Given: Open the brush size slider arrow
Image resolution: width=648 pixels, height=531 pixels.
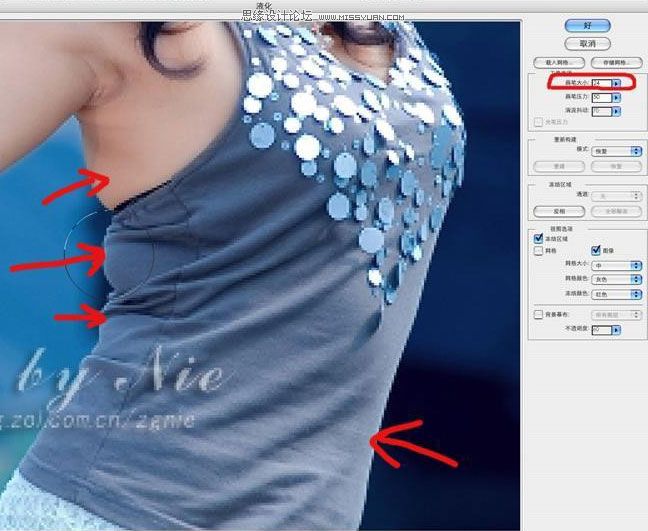Looking at the screenshot, I should (x=617, y=83).
